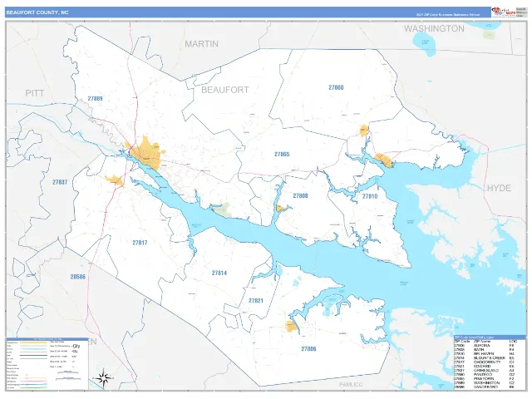Viewport: 532px width, 399px height.
Task: Click the map legend title bar
Action: tap(47, 339)
